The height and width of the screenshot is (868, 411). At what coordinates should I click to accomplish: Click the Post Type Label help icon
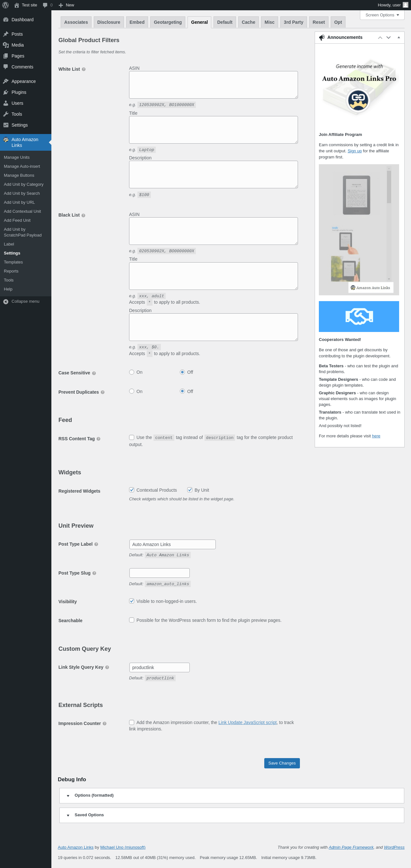96,544
